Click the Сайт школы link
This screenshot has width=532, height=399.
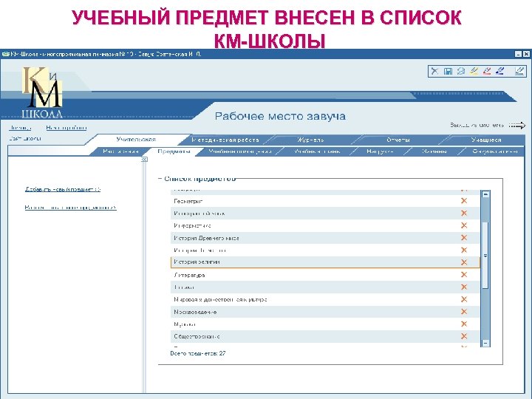25,138
